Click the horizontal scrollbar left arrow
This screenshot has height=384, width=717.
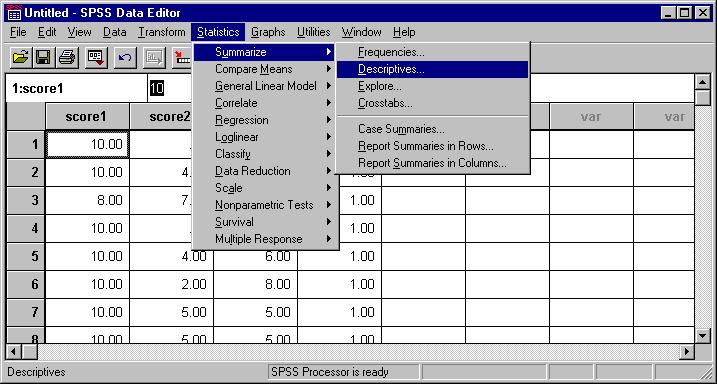coord(14,352)
